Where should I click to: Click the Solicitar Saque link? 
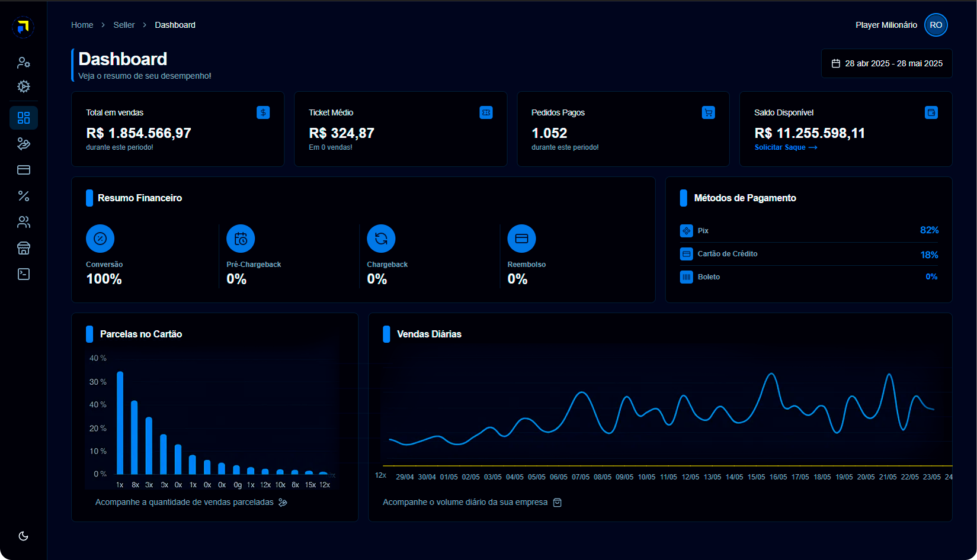(785, 147)
